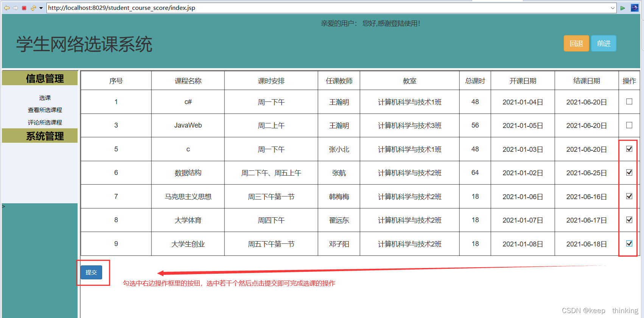
Task: Click the 任课教师 column header
Action: (339, 81)
